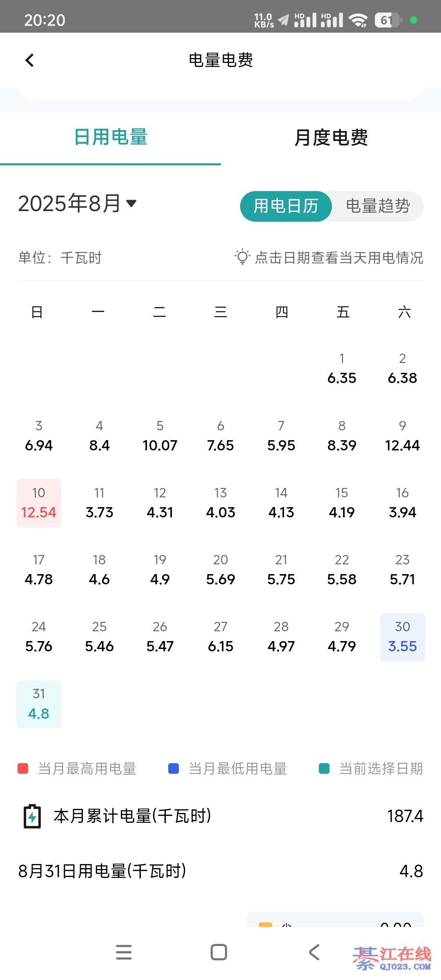This screenshot has height=980, width=441.
Task: Tap the battery level indicator in status bar
Action: (387, 20)
